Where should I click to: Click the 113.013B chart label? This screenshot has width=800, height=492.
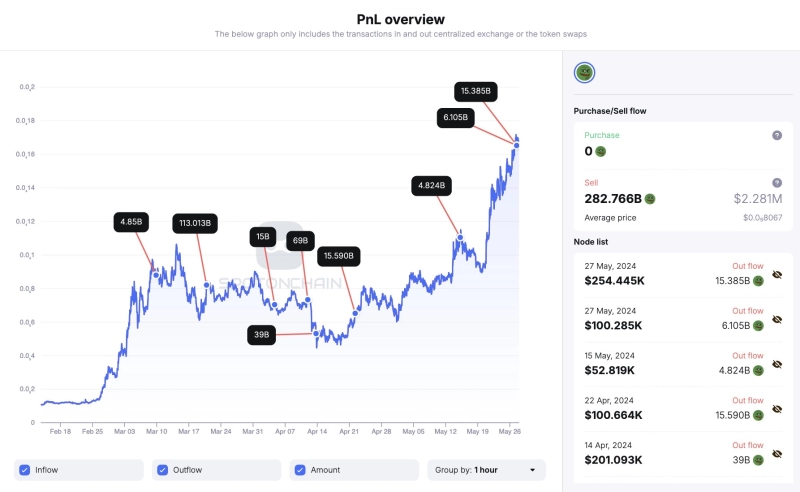pos(194,222)
